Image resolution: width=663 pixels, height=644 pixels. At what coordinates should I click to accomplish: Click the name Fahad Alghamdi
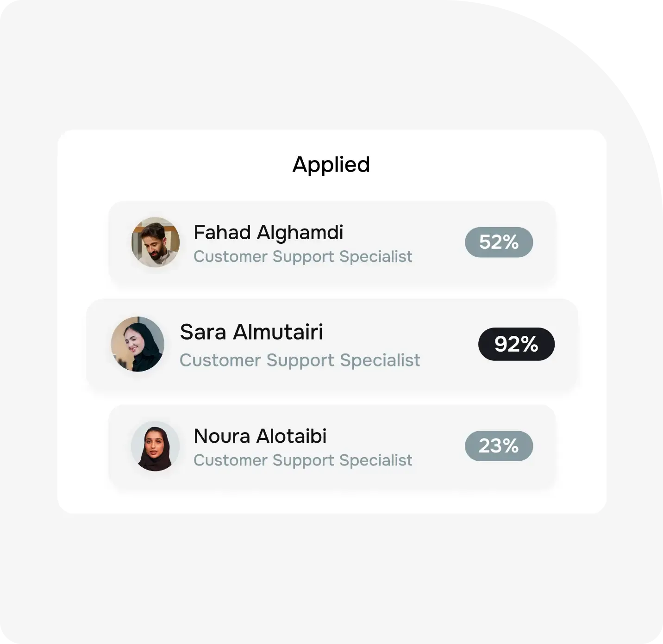coord(268,233)
